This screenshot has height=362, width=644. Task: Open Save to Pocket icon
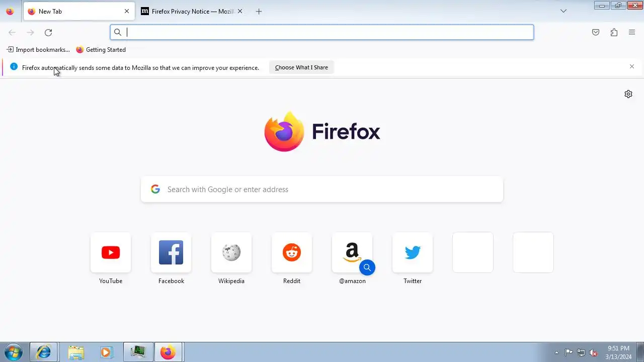point(596,32)
